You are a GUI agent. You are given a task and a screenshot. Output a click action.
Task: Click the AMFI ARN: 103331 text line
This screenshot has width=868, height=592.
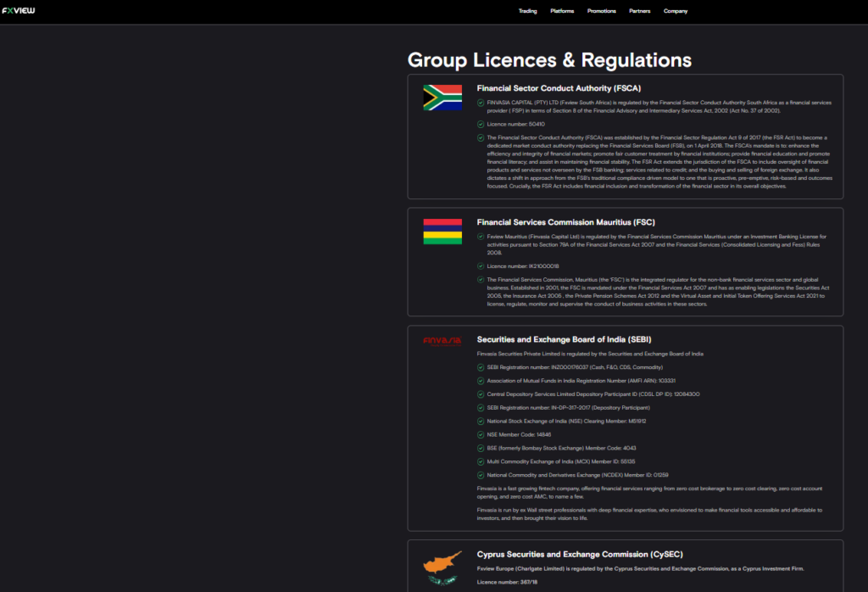(581, 381)
